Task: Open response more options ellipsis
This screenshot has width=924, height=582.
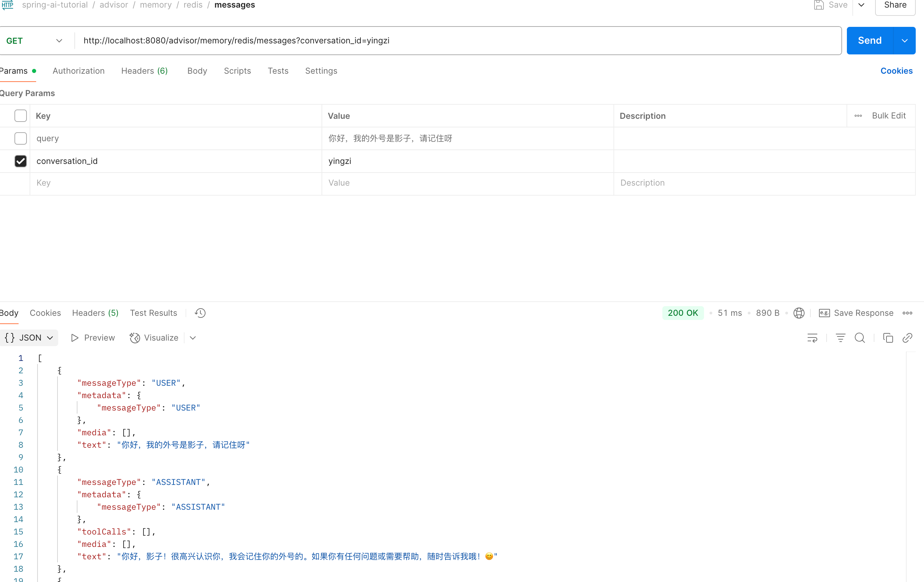Action: pyautogui.click(x=907, y=313)
